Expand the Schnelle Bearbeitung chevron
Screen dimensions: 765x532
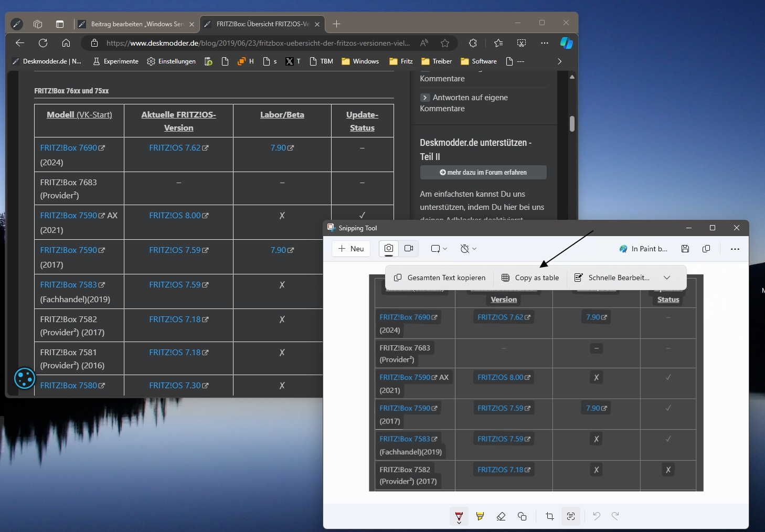click(667, 278)
